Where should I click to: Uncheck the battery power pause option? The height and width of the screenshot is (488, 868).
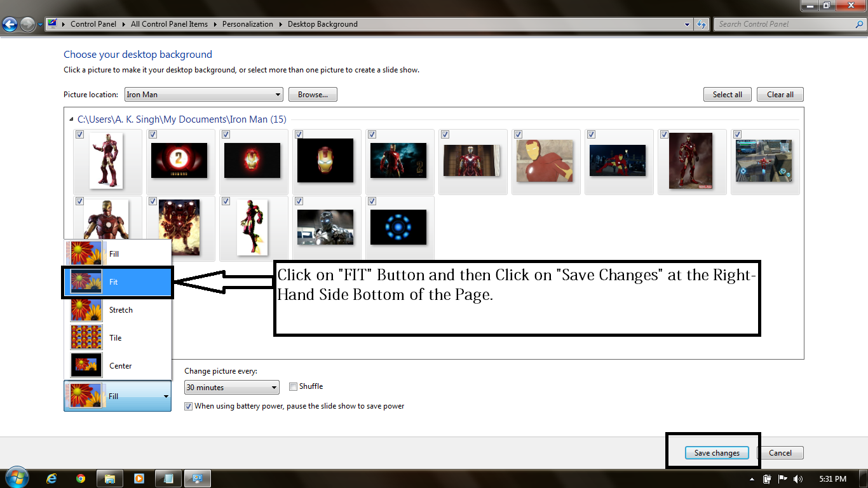click(x=188, y=406)
